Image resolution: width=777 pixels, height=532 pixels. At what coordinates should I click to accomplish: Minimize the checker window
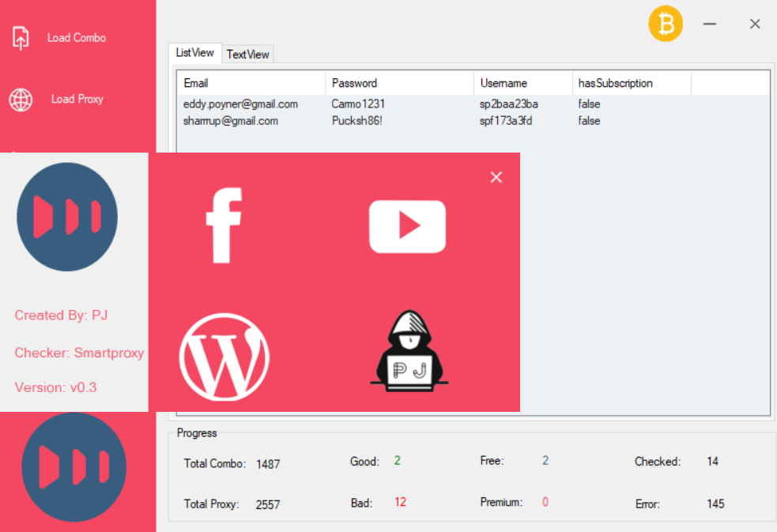(x=709, y=25)
